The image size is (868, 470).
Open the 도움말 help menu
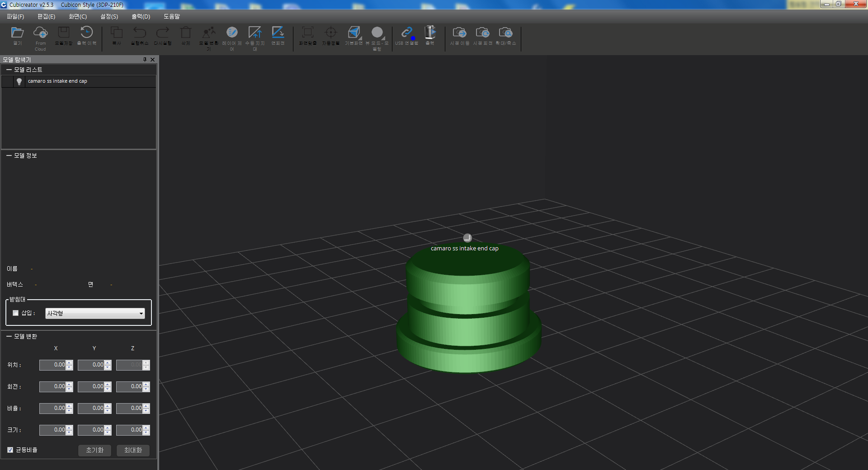coord(172,16)
